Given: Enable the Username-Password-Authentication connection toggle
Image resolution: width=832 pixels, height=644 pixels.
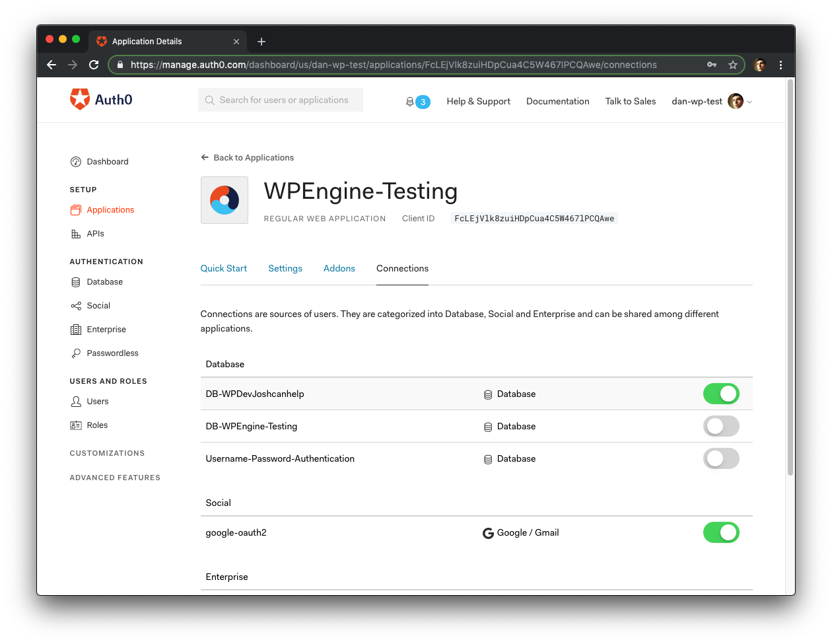Looking at the screenshot, I should (x=721, y=458).
